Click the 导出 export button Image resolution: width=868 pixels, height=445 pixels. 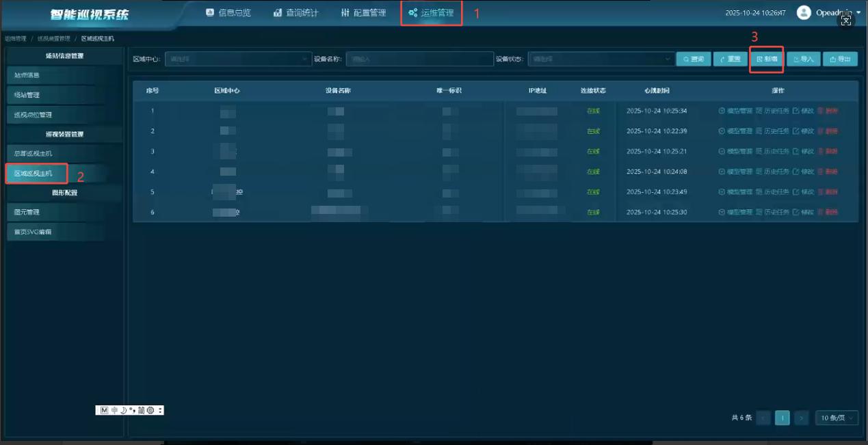(840, 59)
